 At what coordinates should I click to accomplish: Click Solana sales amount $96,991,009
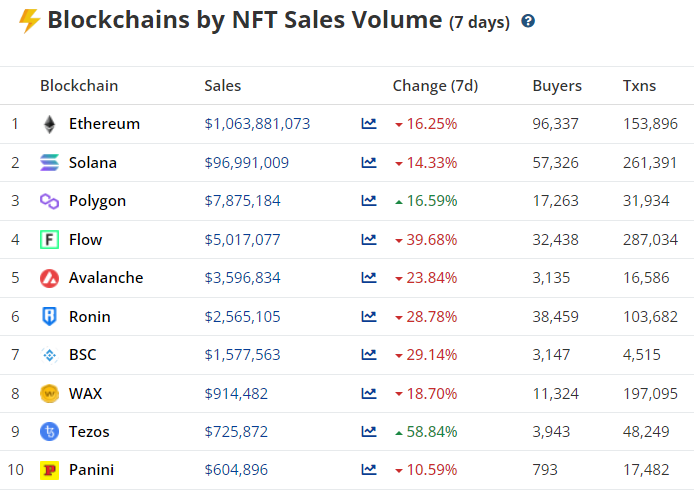pos(246,162)
